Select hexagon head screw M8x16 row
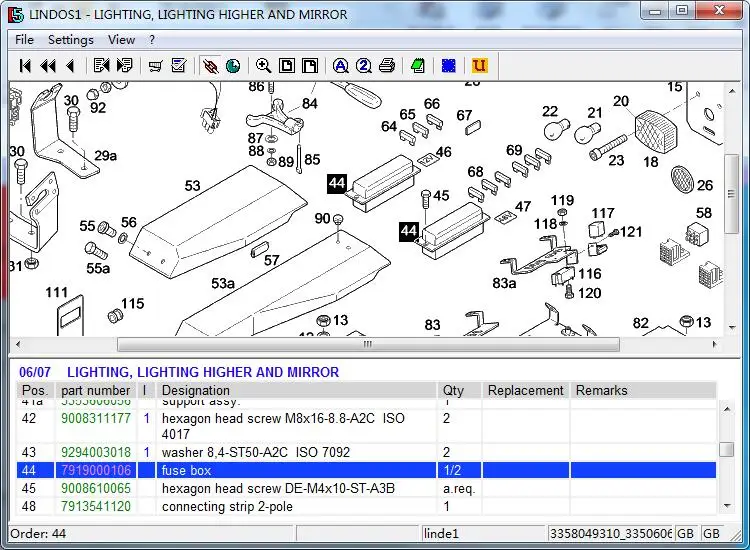 point(366,426)
